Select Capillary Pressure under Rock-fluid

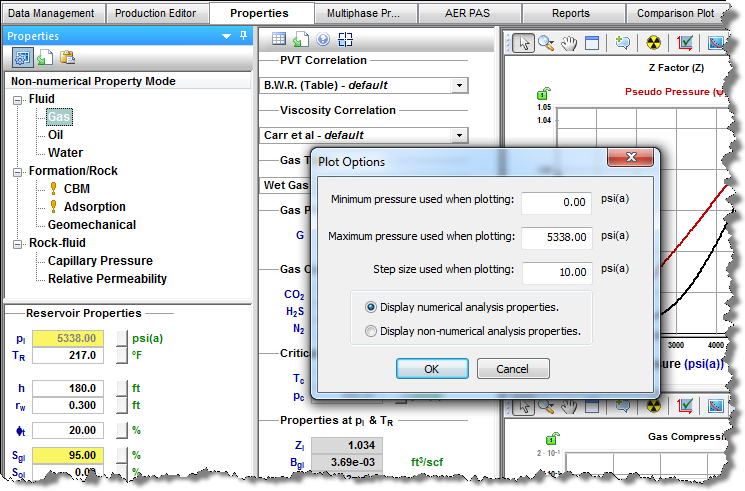point(100,261)
